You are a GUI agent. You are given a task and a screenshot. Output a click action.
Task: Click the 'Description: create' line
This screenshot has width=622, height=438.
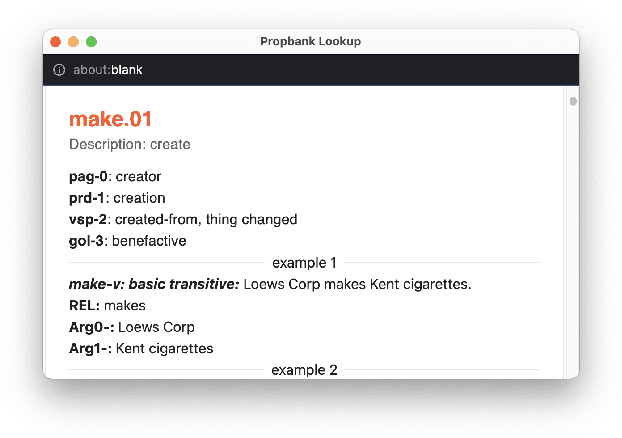click(x=129, y=145)
